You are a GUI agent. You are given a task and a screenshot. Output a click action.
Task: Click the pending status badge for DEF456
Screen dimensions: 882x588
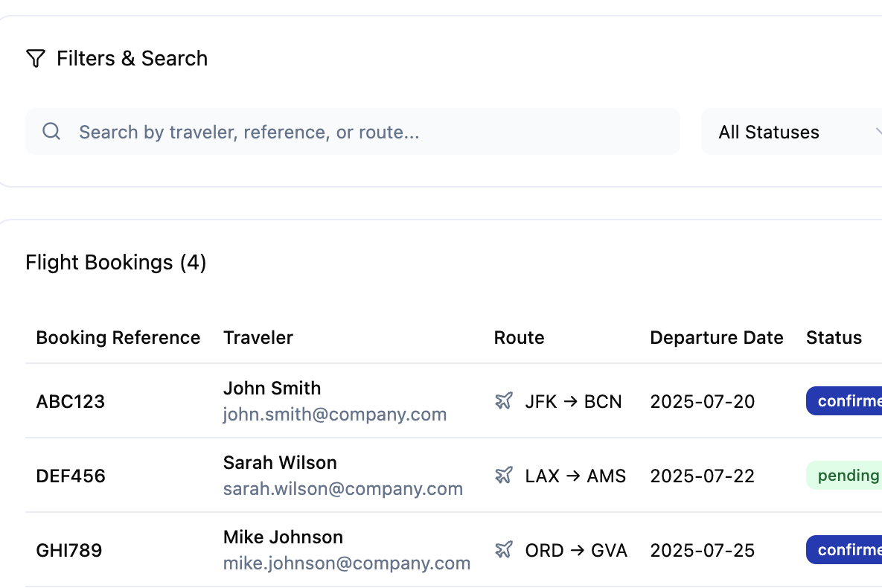pyautogui.click(x=844, y=476)
